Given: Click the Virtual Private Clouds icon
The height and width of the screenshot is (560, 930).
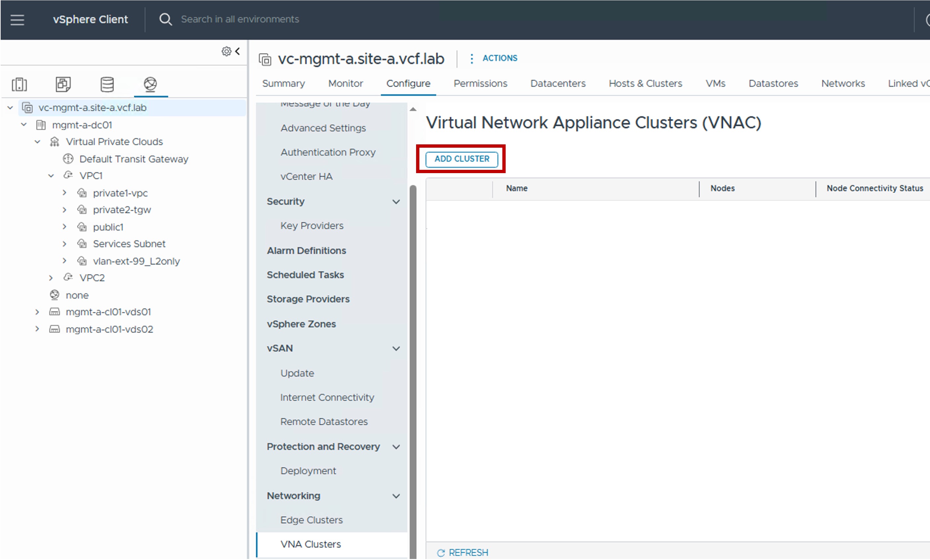Looking at the screenshot, I should (54, 142).
